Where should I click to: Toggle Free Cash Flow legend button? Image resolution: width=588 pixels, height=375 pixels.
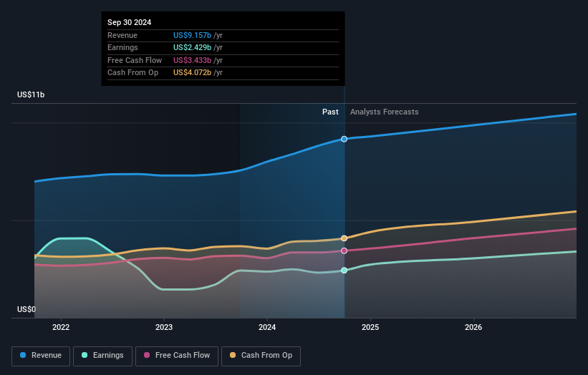point(177,356)
